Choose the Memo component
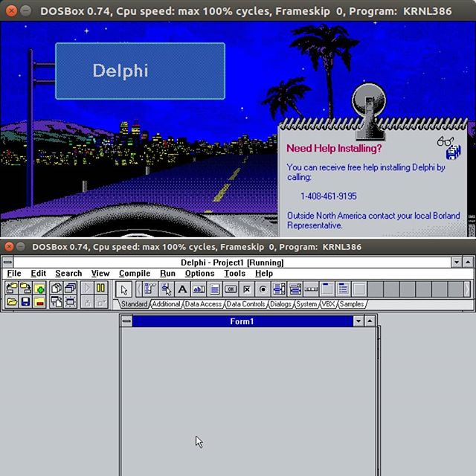Screen dimensions: 476x476 tap(215, 289)
